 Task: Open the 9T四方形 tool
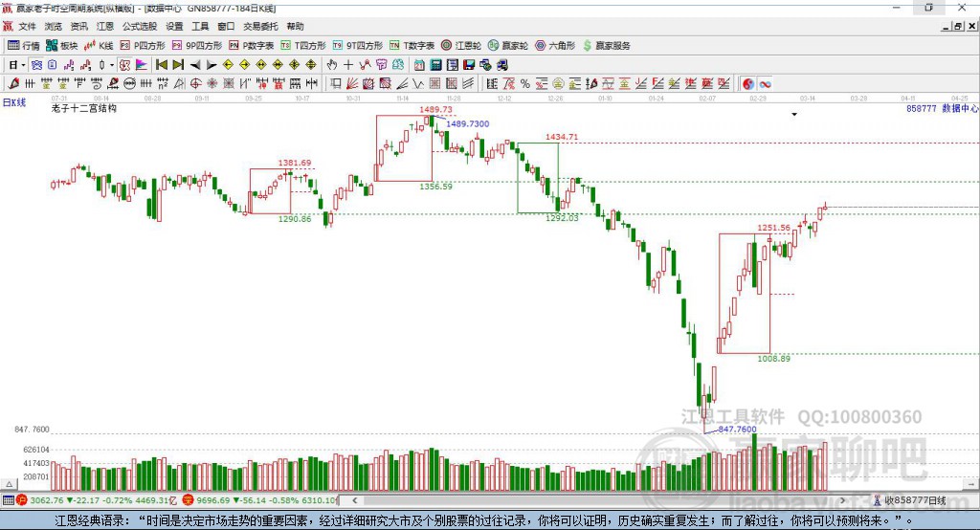pos(358,46)
